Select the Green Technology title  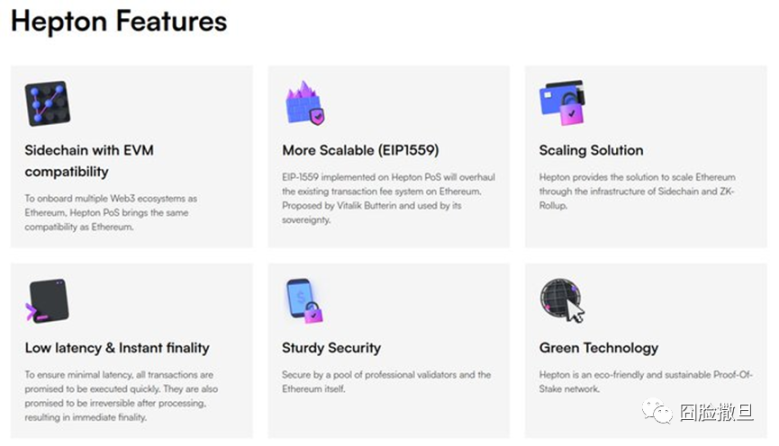[x=598, y=348]
